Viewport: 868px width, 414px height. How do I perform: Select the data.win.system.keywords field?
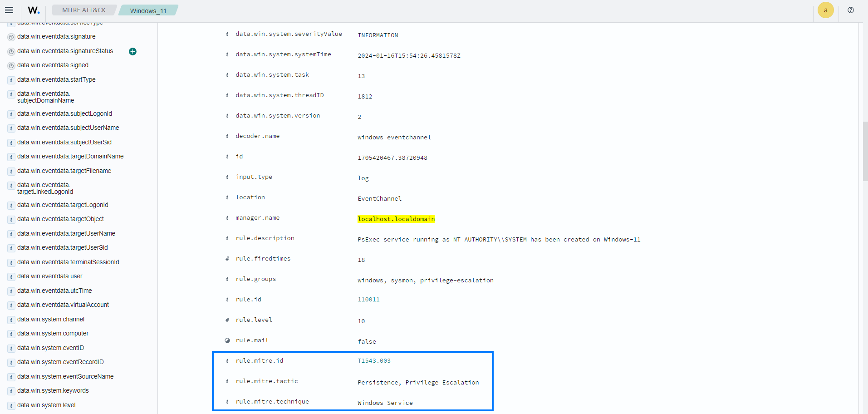pos(53,390)
